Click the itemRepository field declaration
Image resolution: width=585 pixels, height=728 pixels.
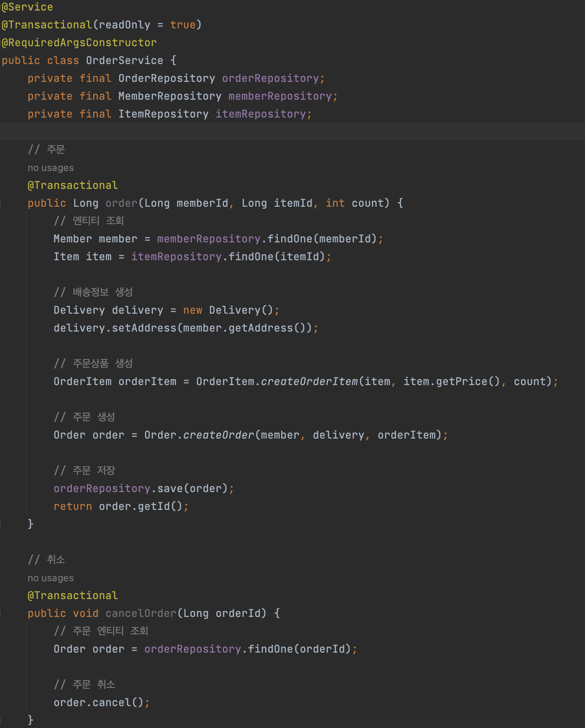pyautogui.click(x=170, y=114)
